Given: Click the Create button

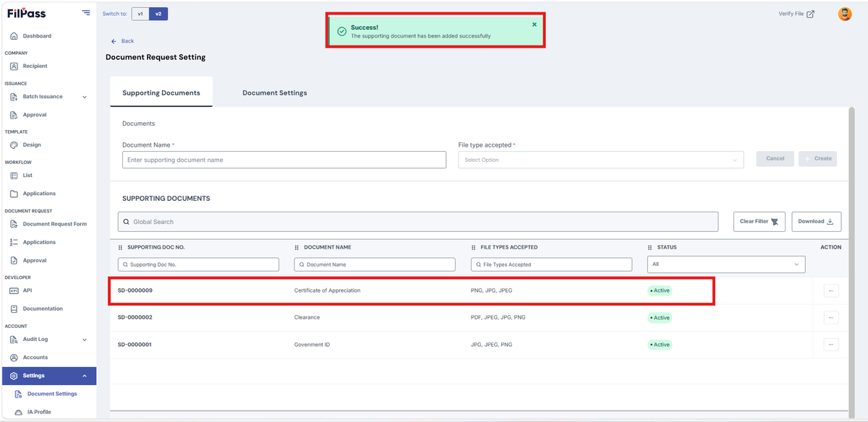Looking at the screenshot, I should (x=818, y=158).
